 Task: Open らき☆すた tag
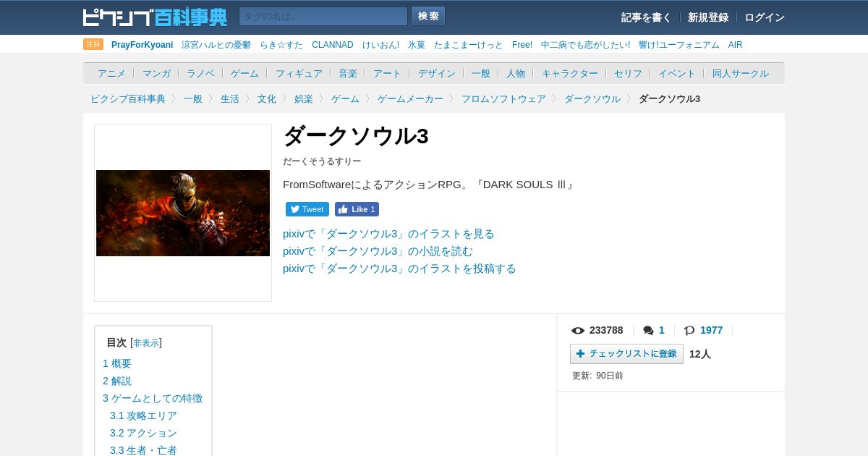[281, 45]
